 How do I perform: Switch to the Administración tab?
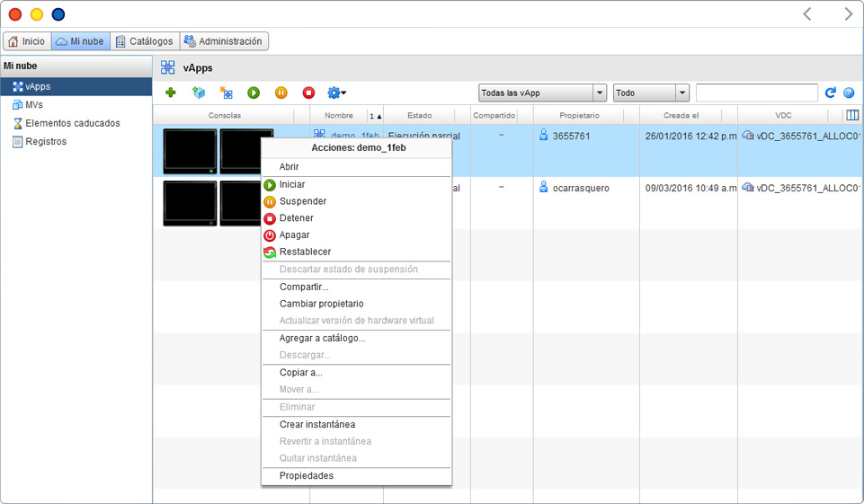224,41
